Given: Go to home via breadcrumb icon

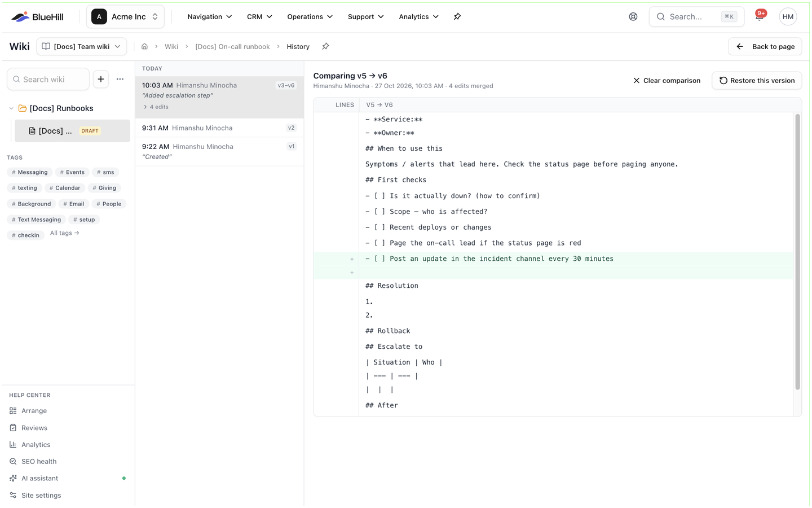Looking at the screenshot, I should coord(144,47).
